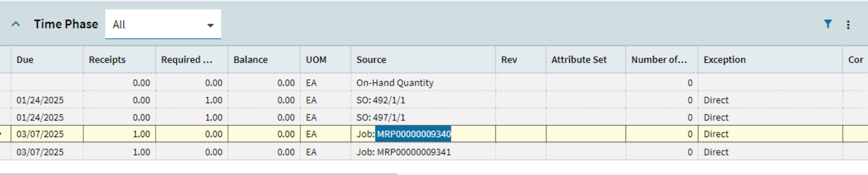868x175 pixels.
Task: Click Exception Direct in MRP00000009341 row
Action: click(770, 152)
